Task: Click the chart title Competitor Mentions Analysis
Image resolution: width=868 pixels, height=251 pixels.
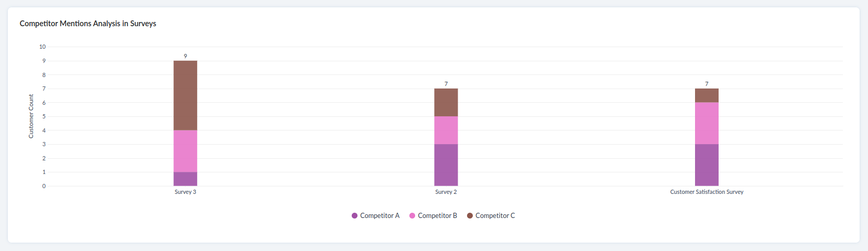Action: 88,24
